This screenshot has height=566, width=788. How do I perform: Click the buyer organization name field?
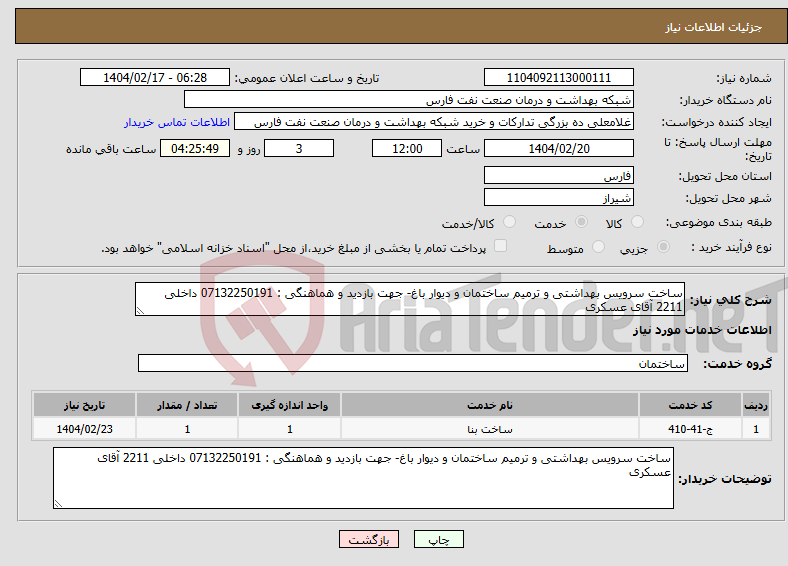click(409, 100)
